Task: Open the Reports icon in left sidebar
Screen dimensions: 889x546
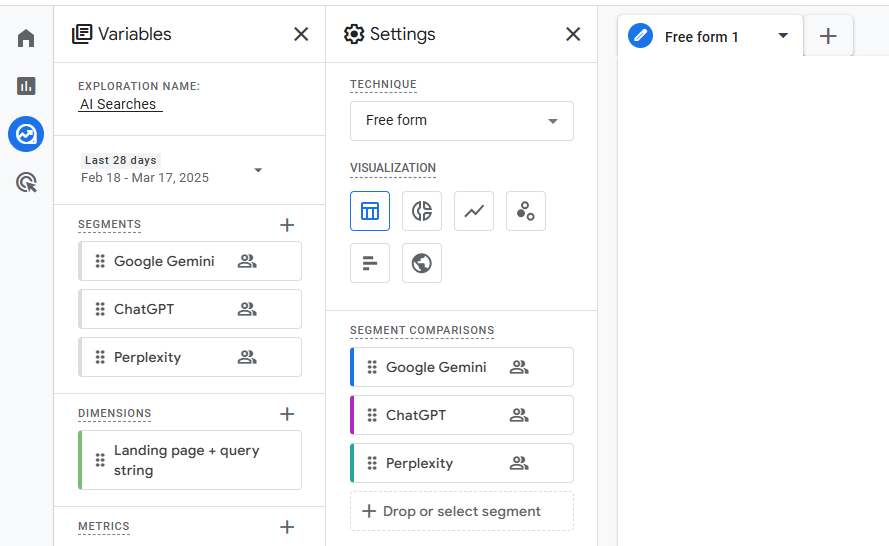Action: (26, 86)
